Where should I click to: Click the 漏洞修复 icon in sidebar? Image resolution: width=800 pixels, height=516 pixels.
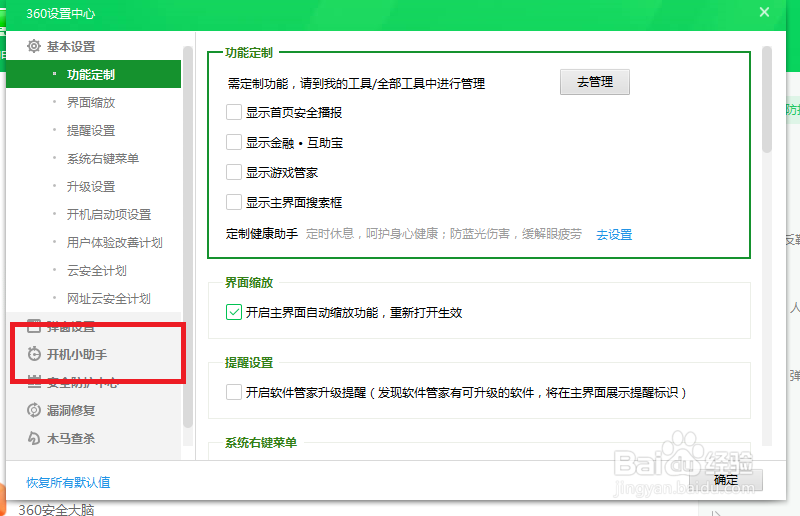tap(34, 410)
